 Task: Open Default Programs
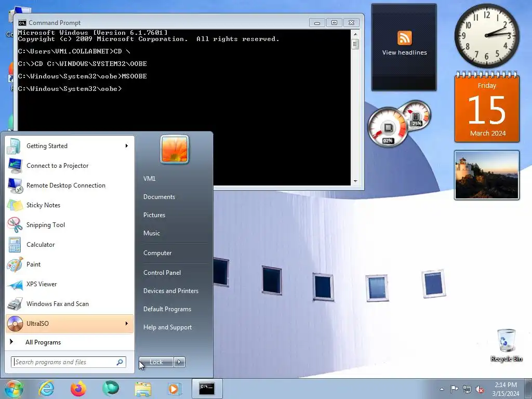167,309
